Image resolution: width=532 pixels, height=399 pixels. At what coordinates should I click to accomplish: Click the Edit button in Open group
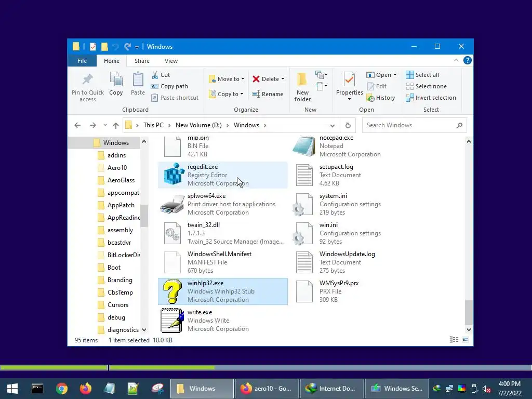[377, 86]
